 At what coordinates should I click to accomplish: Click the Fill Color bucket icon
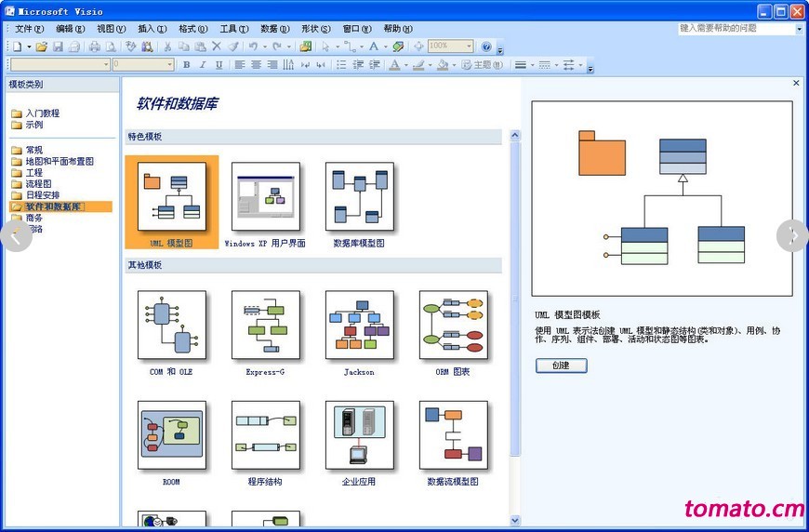[443, 65]
